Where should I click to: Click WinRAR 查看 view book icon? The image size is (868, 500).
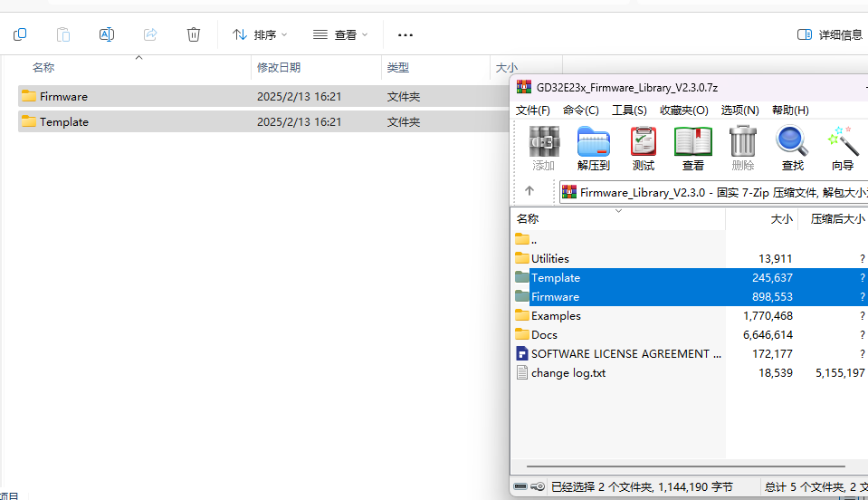(x=693, y=148)
